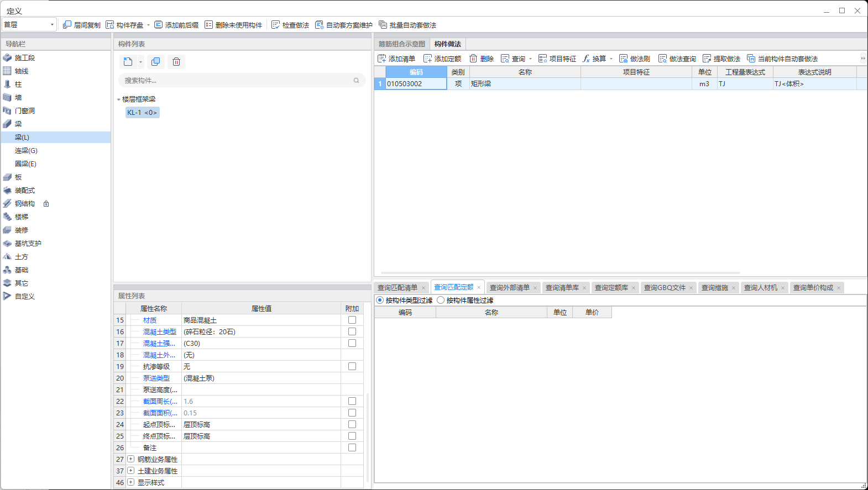Viewport: 868px width, 490px height.
Task: Select 钢结构 in the navigation bar
Action: 25,204
